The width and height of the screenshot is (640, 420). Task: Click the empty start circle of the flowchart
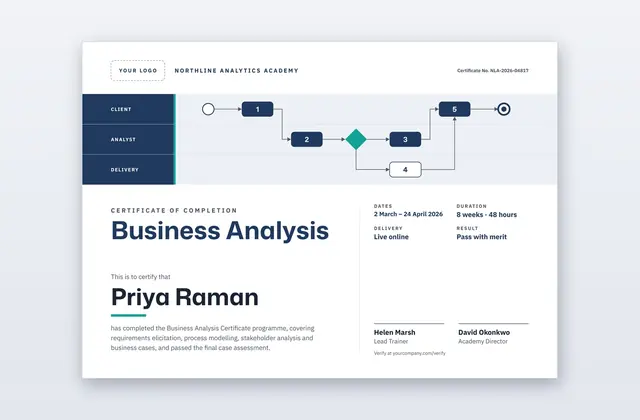pos(208,109)
